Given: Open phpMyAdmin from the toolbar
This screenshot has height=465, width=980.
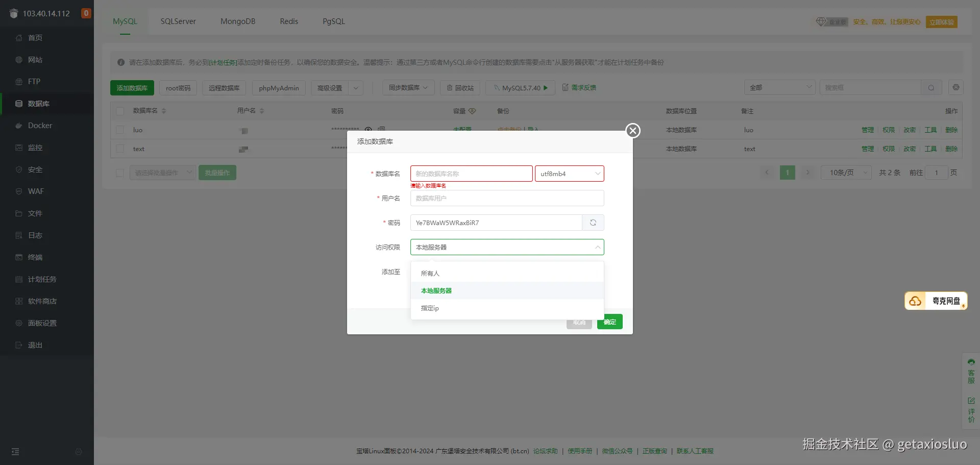Looking at the screenshot, I should point(279,88).
